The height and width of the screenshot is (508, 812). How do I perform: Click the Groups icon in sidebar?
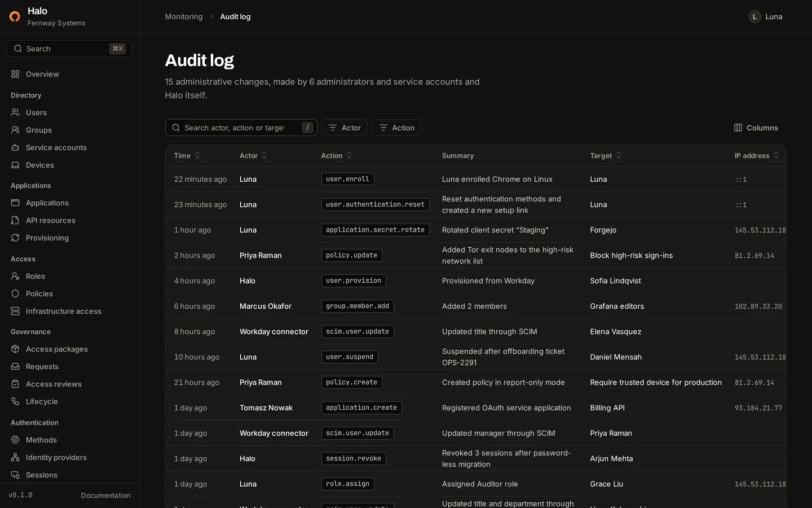point(15,130)
